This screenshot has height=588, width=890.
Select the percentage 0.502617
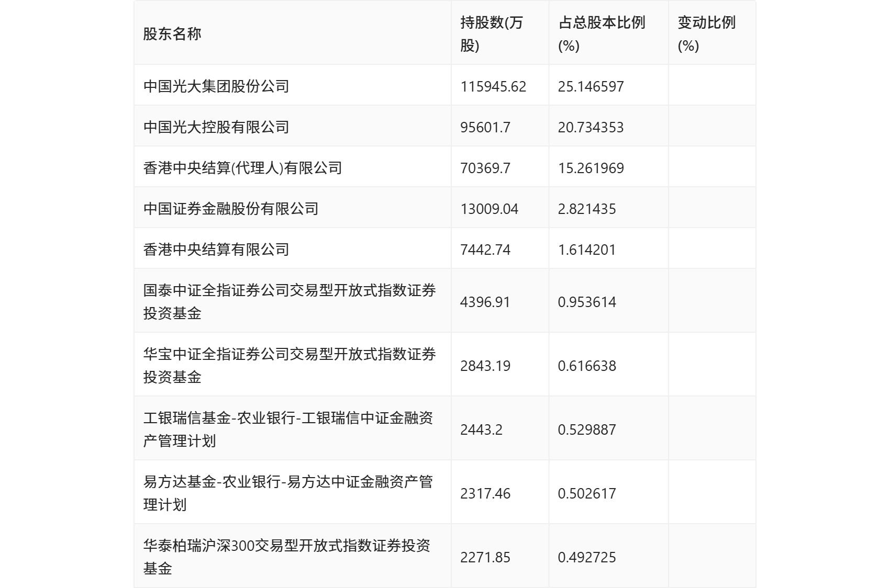pyautogui.click(x=587, y=493)
